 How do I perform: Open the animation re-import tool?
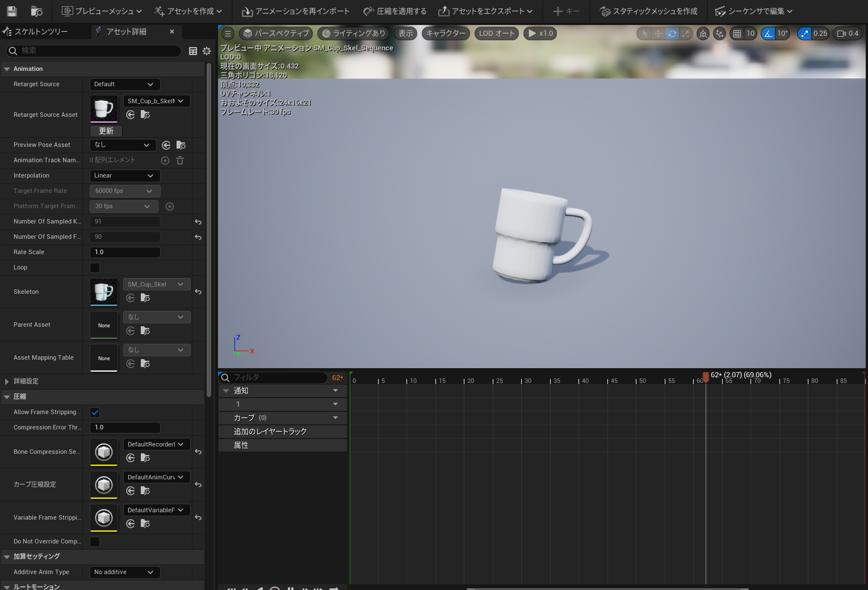pos(295,11)
